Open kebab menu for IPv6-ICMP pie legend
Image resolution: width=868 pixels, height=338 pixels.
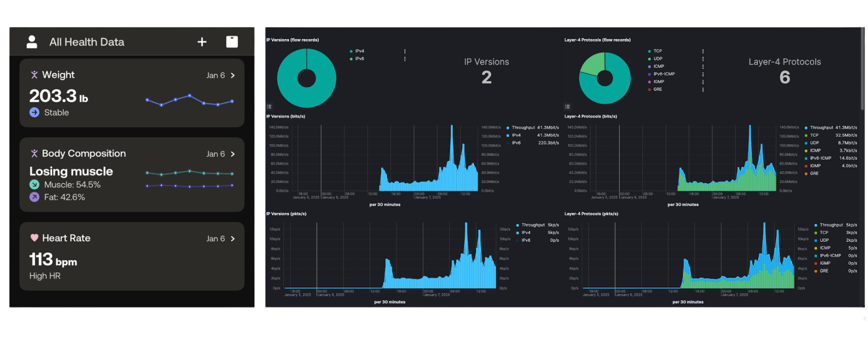pos(703,74)
